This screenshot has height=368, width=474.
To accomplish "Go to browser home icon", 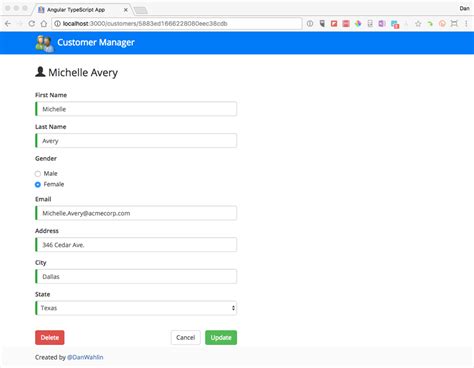I will coord(44,24).
